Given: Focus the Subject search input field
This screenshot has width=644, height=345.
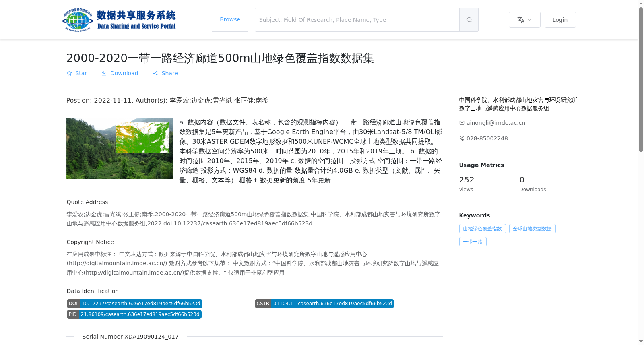Looking at the screenshot, I should [x=357, y=20].
